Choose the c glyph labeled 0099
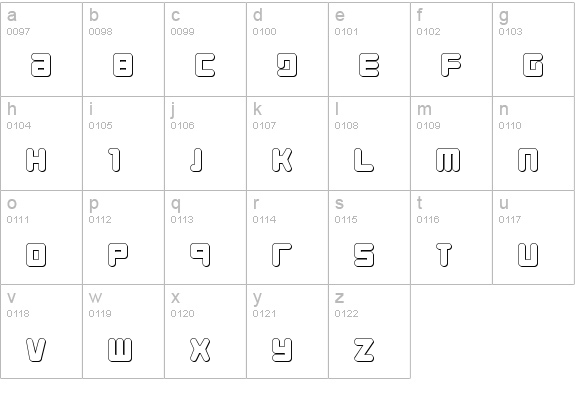 [205, 49]
